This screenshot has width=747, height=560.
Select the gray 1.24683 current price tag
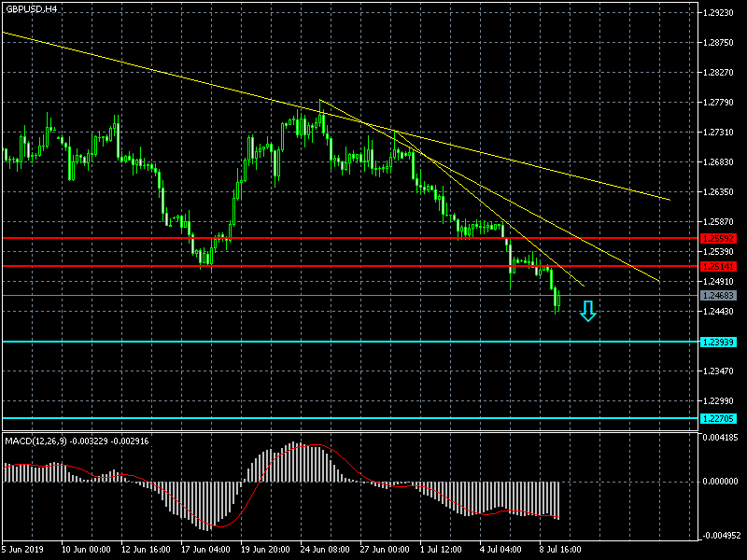click(x=718, y=296)
